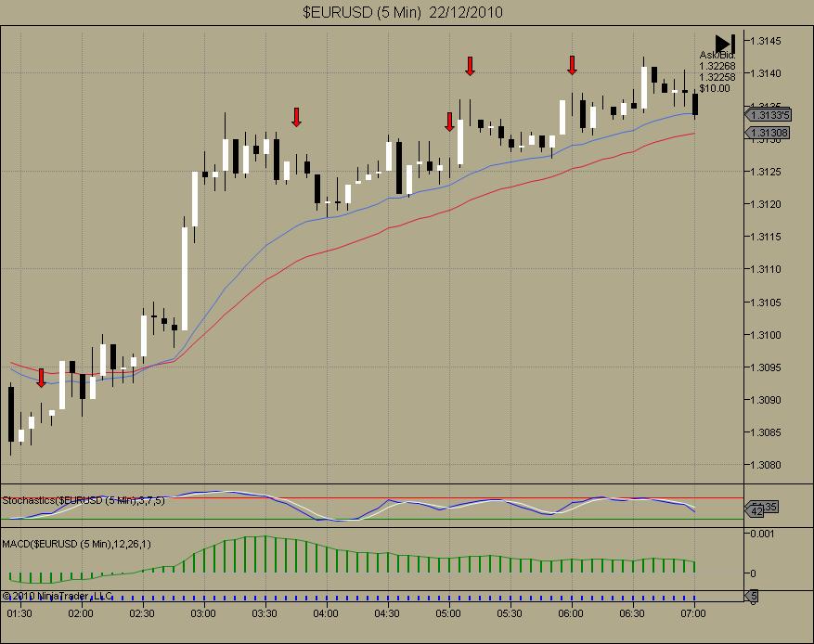The width and height of the screenshot is (814, 644).
Task: Click the 06:00 time axis label
Action: coord(571,614)
